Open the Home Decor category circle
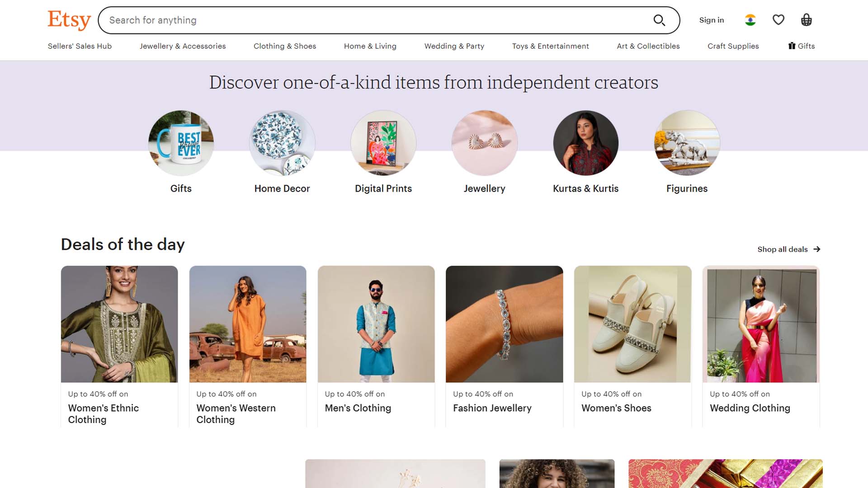868x488 pixels. 282,143
